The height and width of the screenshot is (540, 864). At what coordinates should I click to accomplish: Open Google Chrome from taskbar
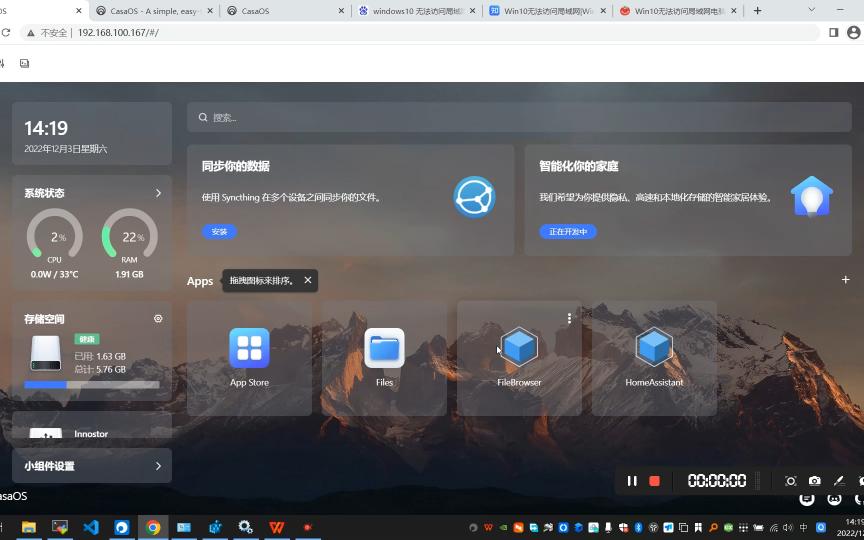(153, 527)
